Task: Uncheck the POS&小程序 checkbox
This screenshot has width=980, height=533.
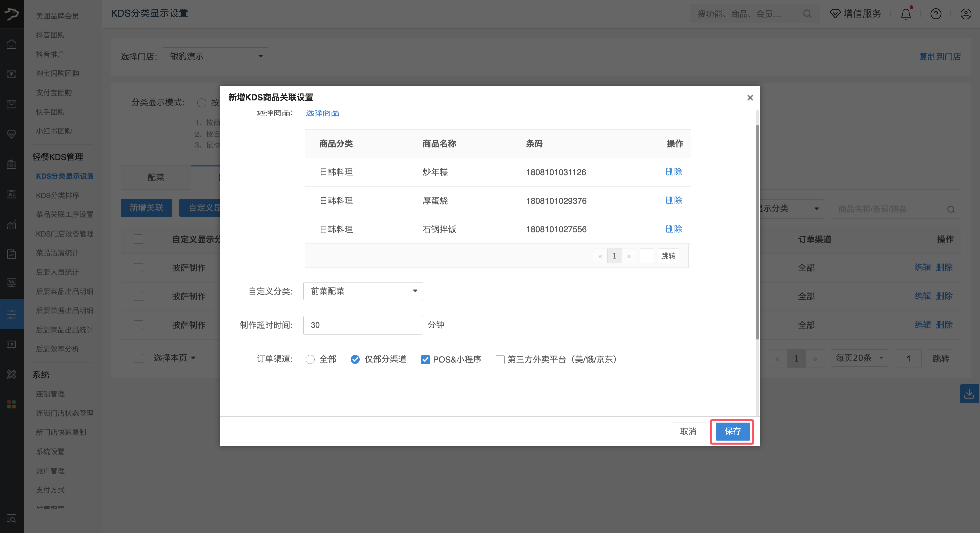Action: click(425, 360)
